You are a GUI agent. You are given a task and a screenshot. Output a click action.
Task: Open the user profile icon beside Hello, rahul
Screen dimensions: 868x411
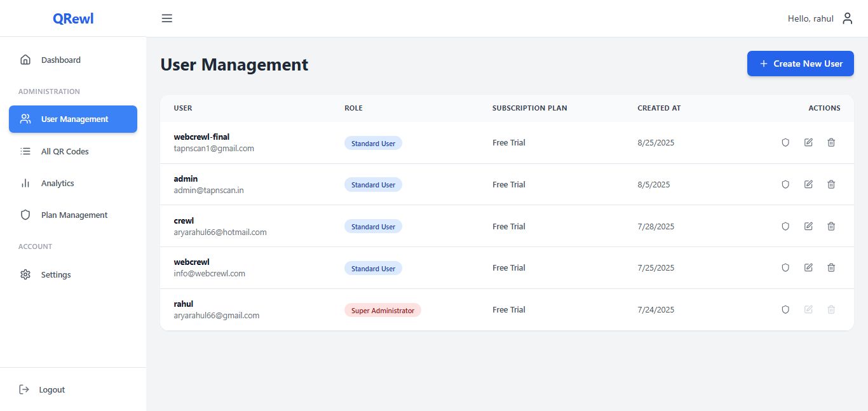pos(847,18)
